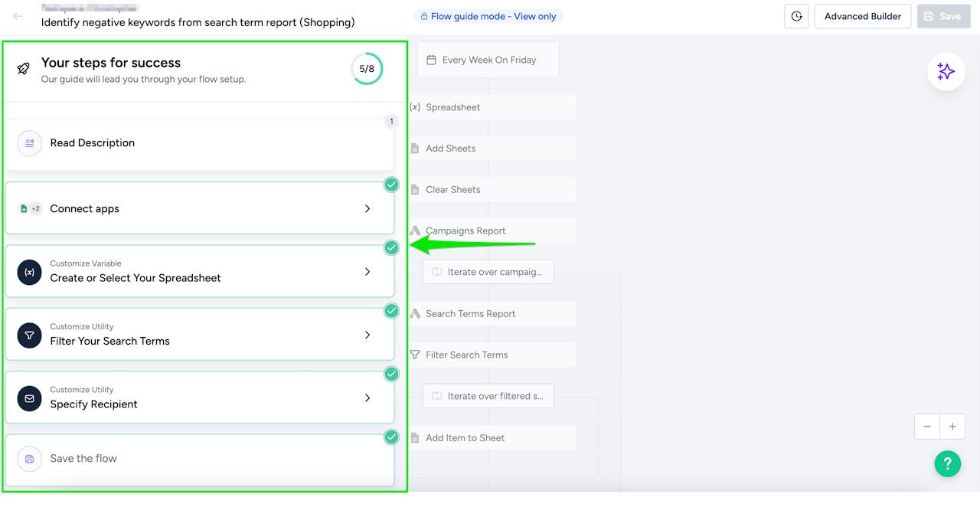Expand the Connect apps step
The height and width of the screenshot is (507, 980).
[367, 208]
